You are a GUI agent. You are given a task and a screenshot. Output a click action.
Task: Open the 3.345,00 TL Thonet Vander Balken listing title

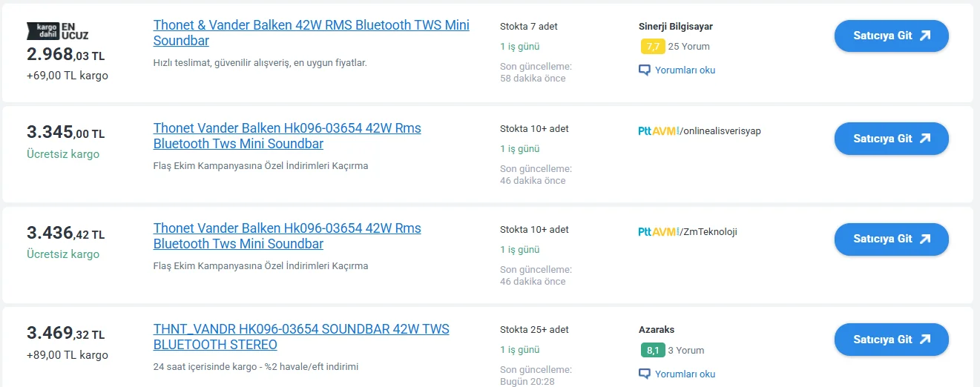(286, 136)
